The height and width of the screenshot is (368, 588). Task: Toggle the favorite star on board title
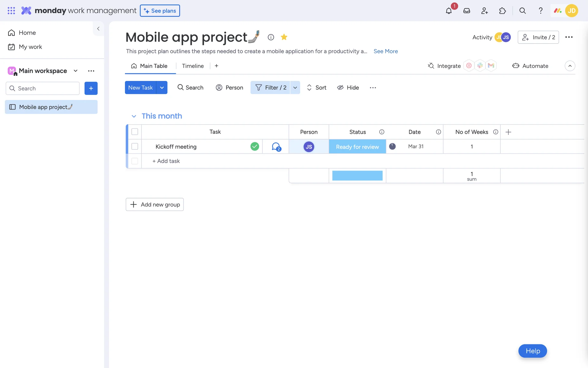(284, 37)
